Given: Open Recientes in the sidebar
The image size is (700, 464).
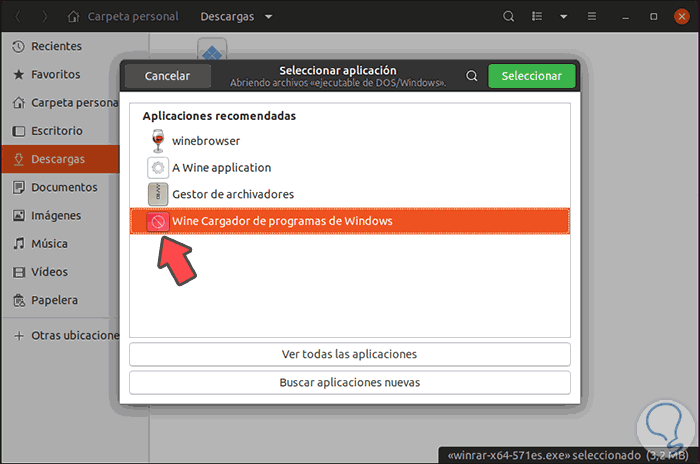Looking at the screenshot, I should pos(61,46).
